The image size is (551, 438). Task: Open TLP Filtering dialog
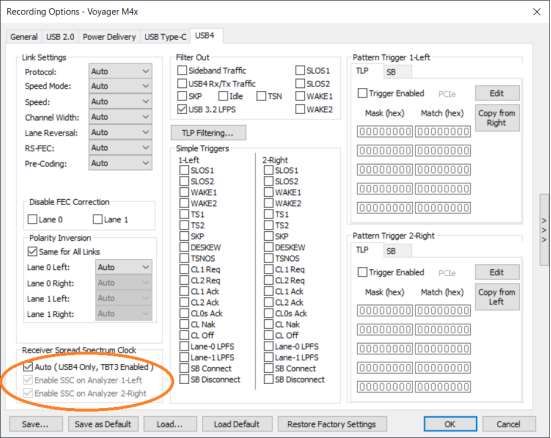[x=208, y=133]
